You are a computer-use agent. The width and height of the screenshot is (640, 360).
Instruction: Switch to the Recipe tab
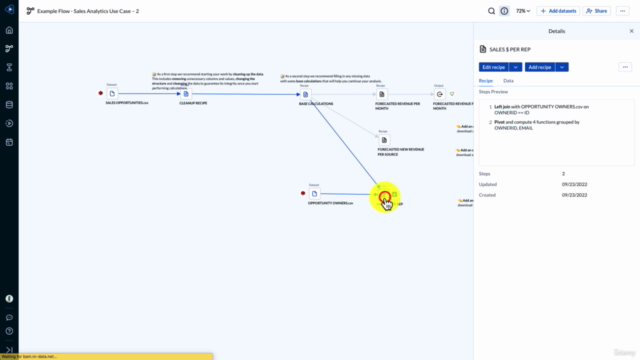tap(486, 81)
